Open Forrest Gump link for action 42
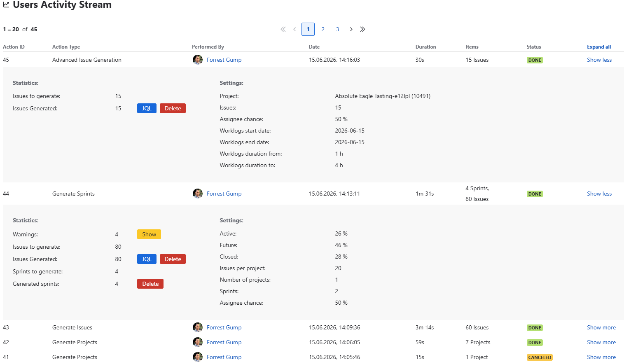 (x=224, y=342)
